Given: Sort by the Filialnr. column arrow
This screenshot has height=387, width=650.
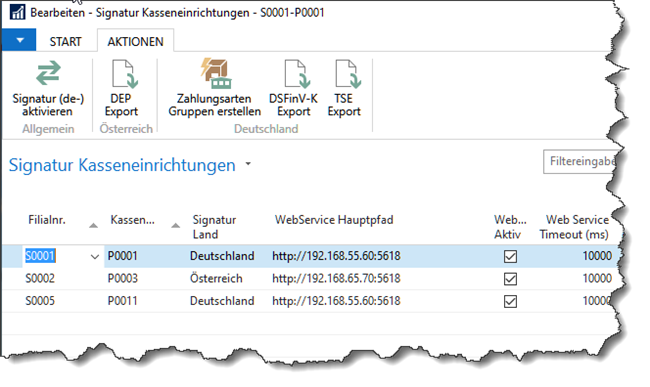Looking at the screenshot, I should click(x=93, y=226).
